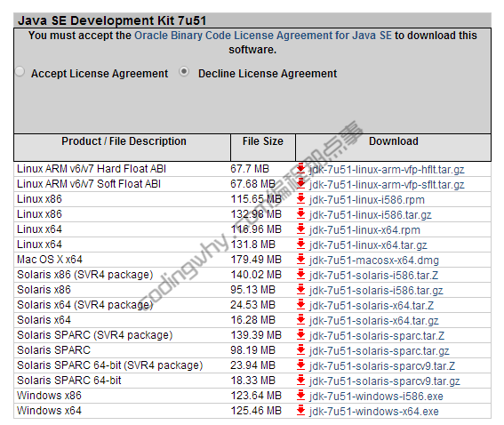Open jdk-7u51-solaris-i586.tar.Z link
This screenshot has height=425, width=504.
[x=373, y=276]
